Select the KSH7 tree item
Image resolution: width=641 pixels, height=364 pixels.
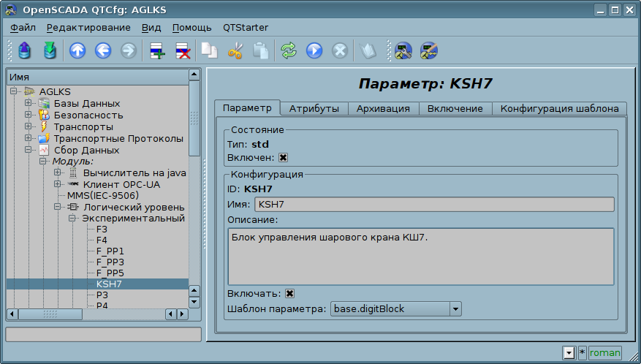[109, 284]
